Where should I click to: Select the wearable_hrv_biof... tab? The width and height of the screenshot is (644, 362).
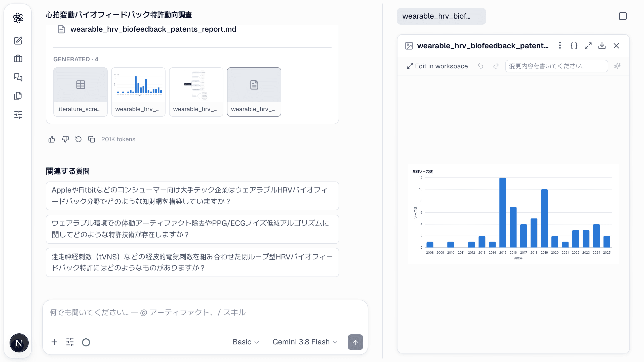[441, 16]
